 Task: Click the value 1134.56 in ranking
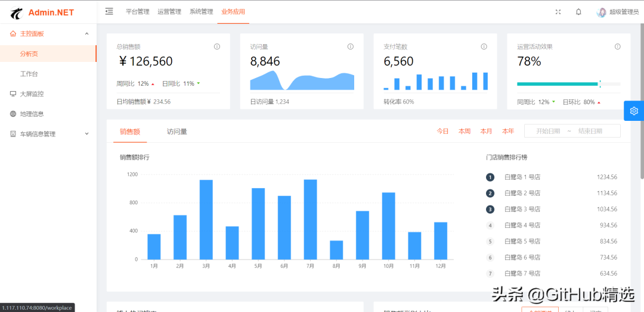pyautogui.click(x=607, y=193)
